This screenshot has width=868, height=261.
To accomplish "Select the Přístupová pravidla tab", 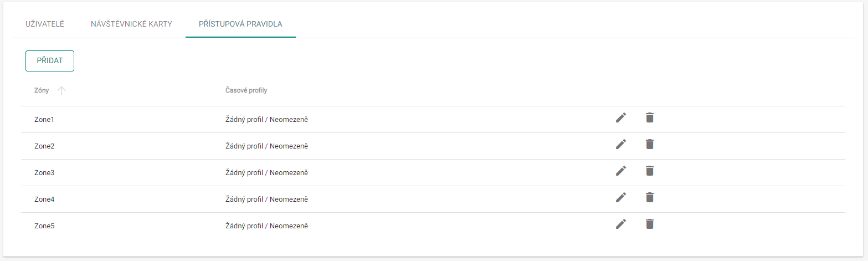I will 240,24.
